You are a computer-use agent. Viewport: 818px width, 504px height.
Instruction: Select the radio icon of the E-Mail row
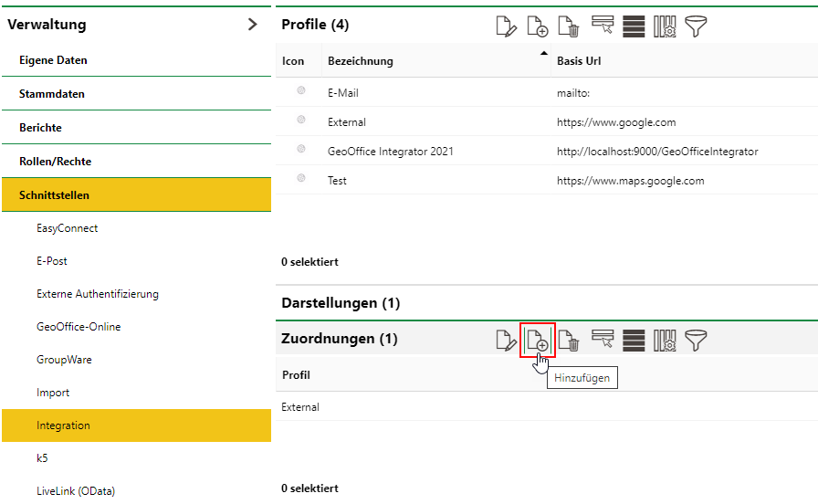pyautogui.click(x=300, y=91)
